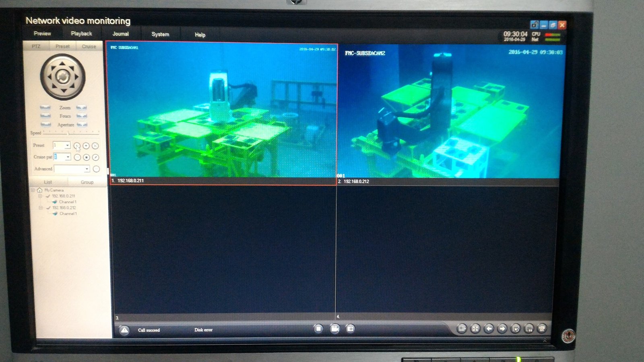Click the snapshot capture icon
644x362 pixels.
tap(351, 329)
